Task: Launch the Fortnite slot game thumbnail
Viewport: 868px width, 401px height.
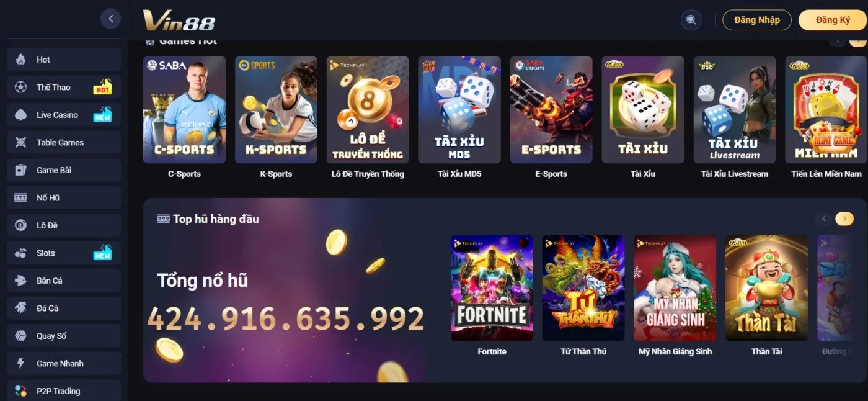Action: [x=492, y=288]
